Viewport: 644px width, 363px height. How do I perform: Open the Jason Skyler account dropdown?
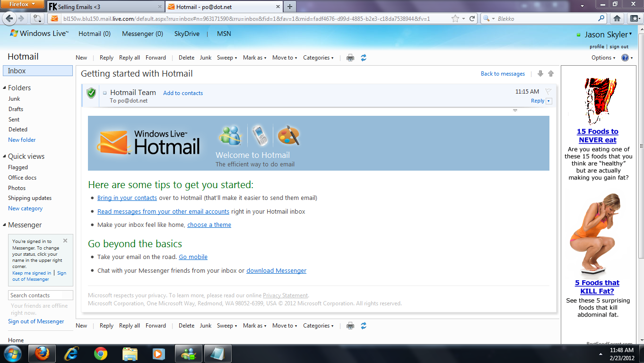point(608,35)
